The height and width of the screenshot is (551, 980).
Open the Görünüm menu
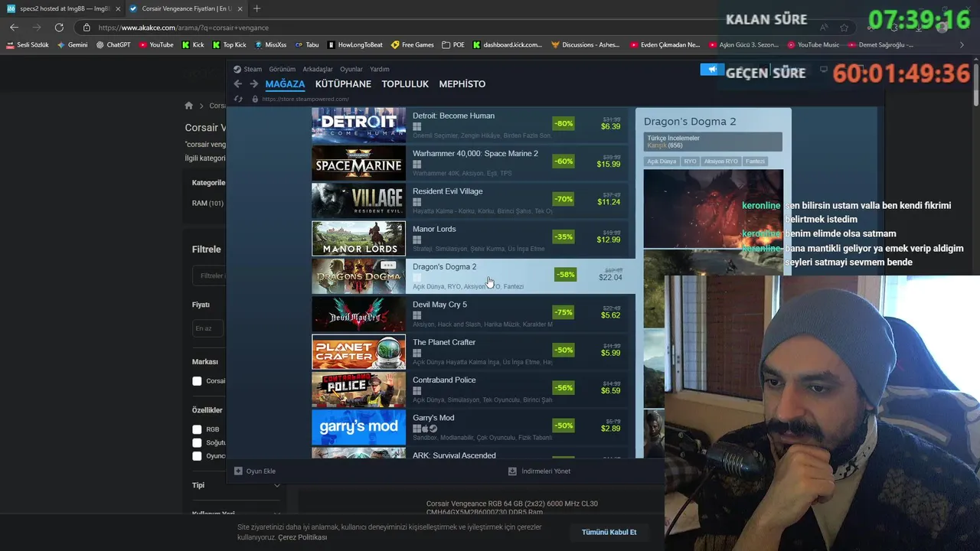click(x=282, y=69)
